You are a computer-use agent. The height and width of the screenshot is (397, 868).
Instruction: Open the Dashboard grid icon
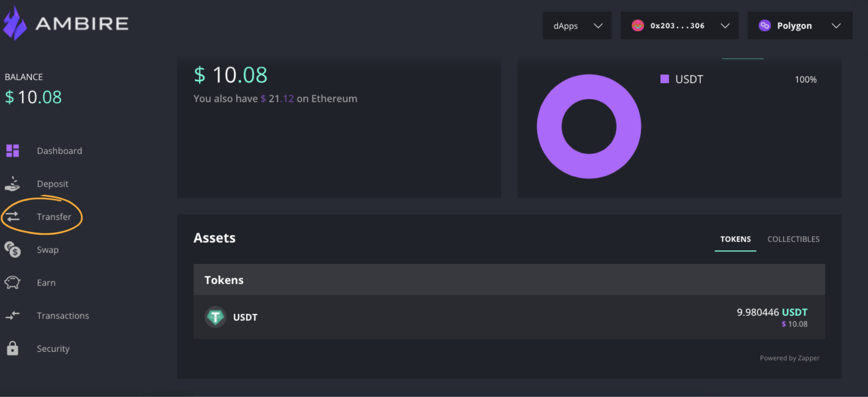click(13, 150)
